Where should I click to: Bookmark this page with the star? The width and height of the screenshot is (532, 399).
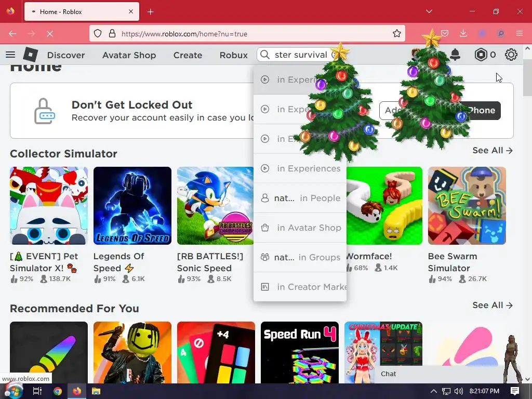(x=396, y=34)
